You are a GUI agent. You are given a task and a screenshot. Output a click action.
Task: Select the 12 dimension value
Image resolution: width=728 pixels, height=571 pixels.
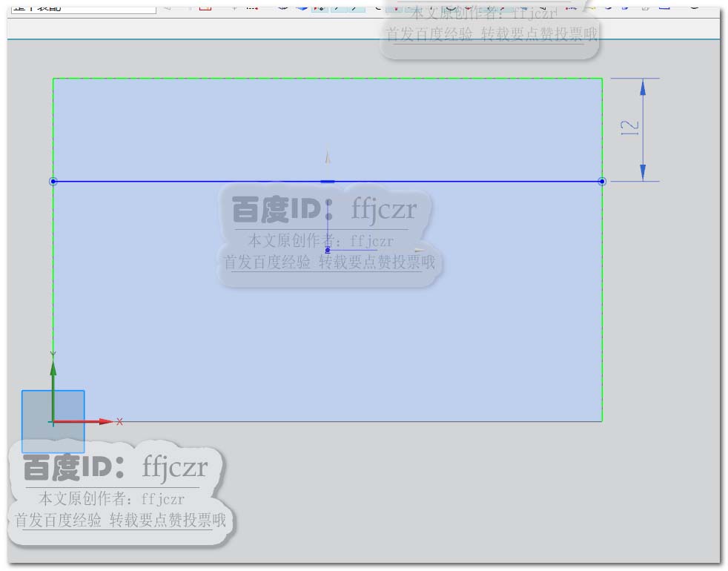tap(629, 128)
